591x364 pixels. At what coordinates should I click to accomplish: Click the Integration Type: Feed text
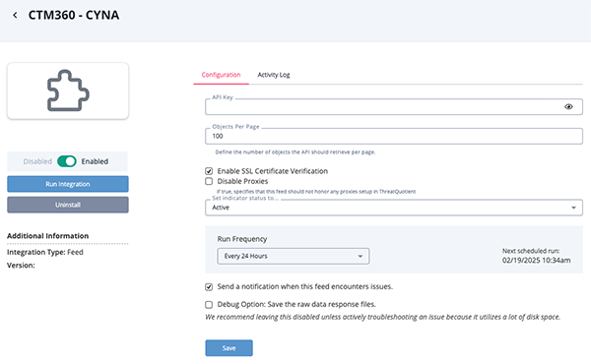click(45, 252)
